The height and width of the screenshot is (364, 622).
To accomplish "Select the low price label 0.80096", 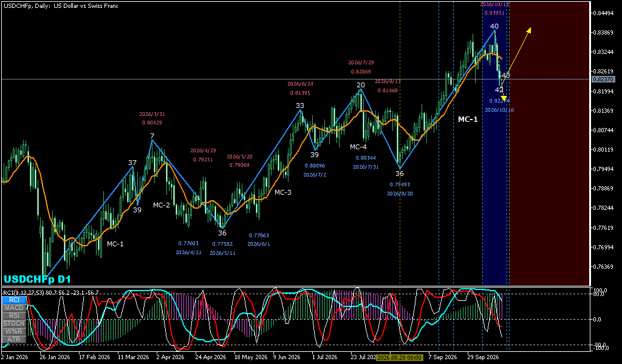I will [315, 166].
